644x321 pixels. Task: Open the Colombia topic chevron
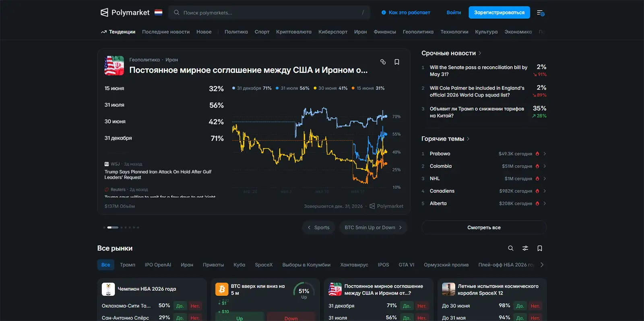click(x=545, y=166)
